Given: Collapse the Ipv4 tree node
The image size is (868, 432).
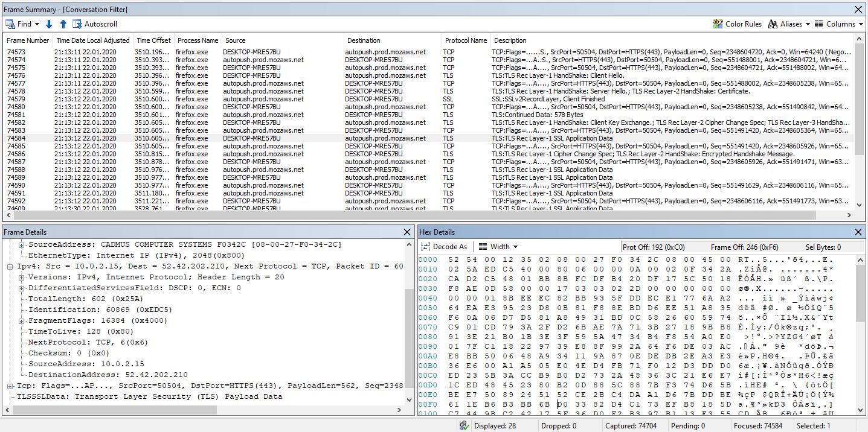Looking at the screenshot, I should (x=10, y=267).
